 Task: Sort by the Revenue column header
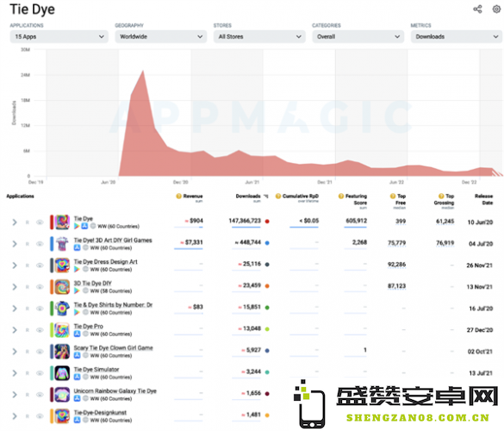(193, 196)
